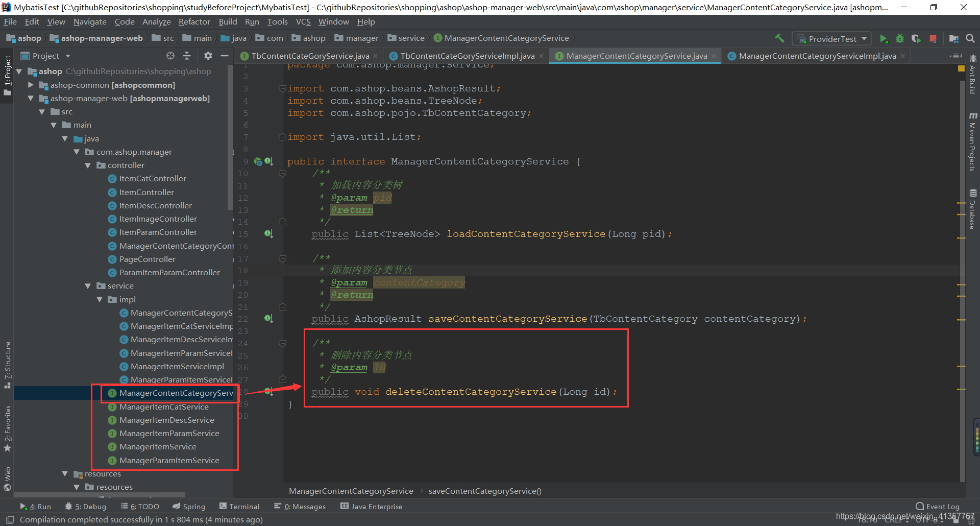
Task: Click saveContentCategoryService() in the breadcrumb bar
Action: point(485,491)
